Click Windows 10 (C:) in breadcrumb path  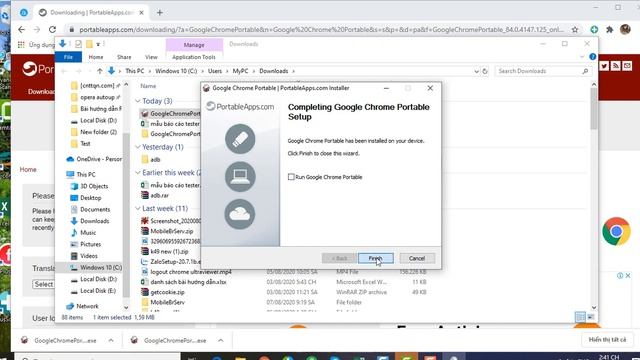[176, 71]
